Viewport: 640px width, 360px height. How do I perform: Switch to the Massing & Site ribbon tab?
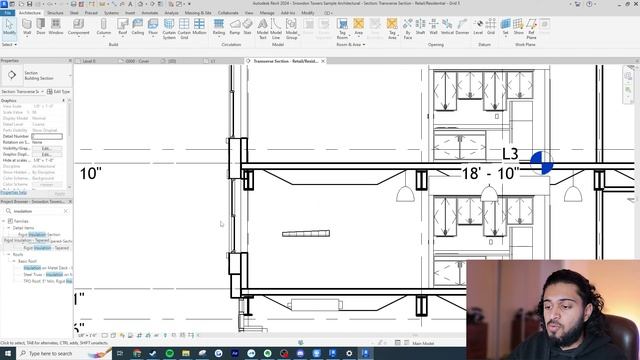tap(198, 13)
